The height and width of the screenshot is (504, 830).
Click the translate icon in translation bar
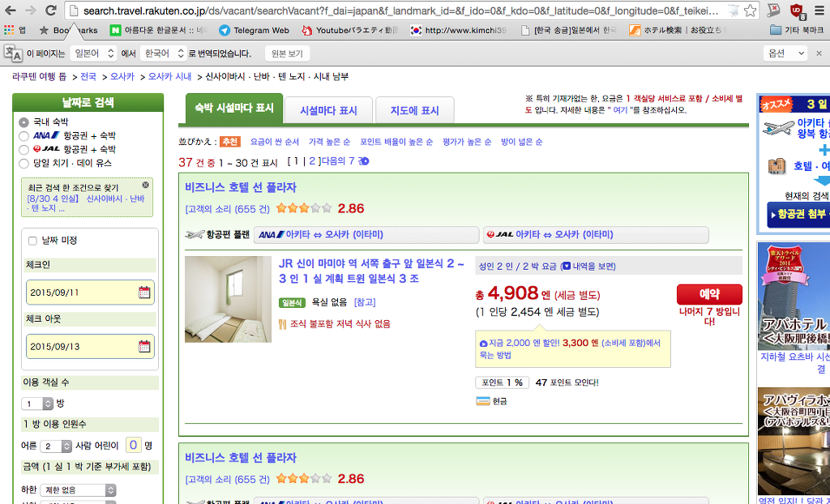point(13,53)
